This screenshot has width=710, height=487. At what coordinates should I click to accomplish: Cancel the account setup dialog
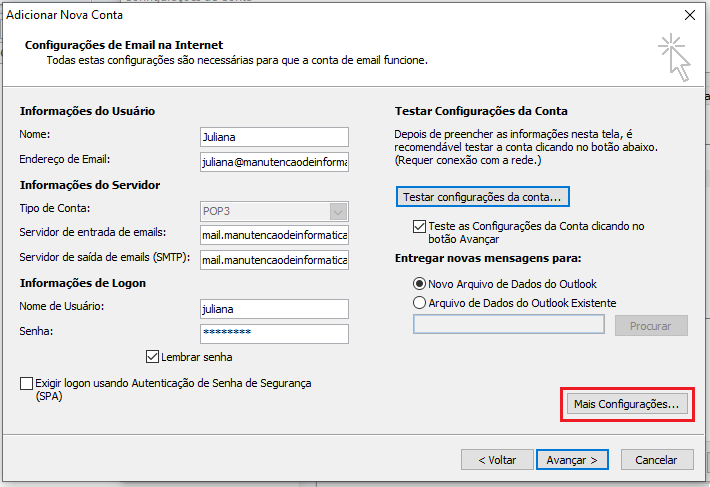tap(657, 460)
